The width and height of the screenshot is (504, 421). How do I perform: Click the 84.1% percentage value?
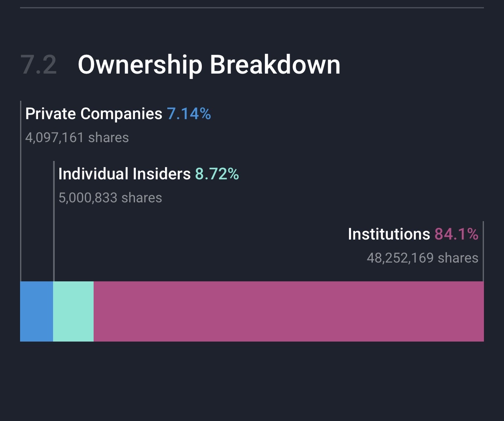[456, 234]
